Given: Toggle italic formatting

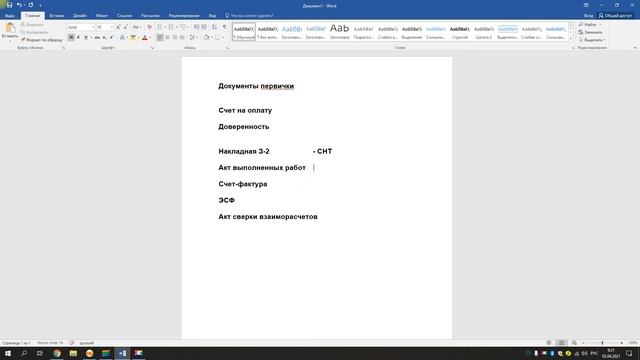Looking at the screenshot, I should point(78,37).
